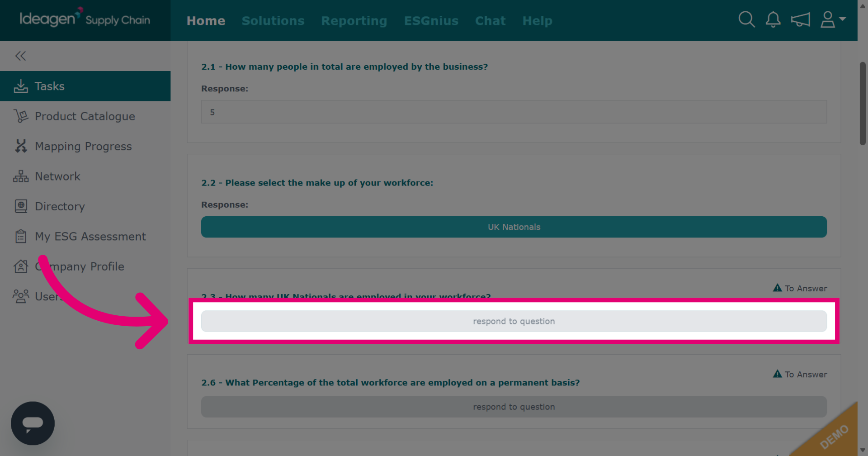Click the Mapping Progress icon
Screen dimensions: 868x456
21,146
